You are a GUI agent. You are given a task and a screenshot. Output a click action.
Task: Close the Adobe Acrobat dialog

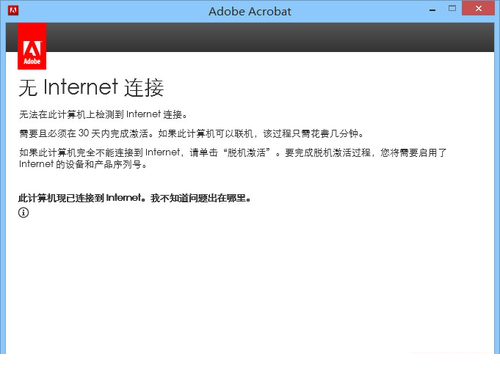478,9
